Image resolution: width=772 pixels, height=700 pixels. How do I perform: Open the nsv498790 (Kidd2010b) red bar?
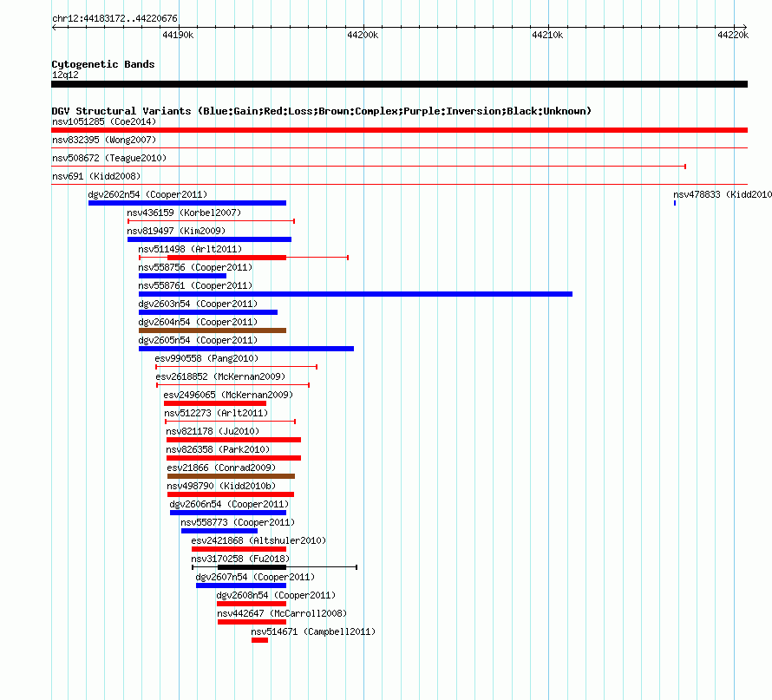pyautogui.click(x=231, y=494)
